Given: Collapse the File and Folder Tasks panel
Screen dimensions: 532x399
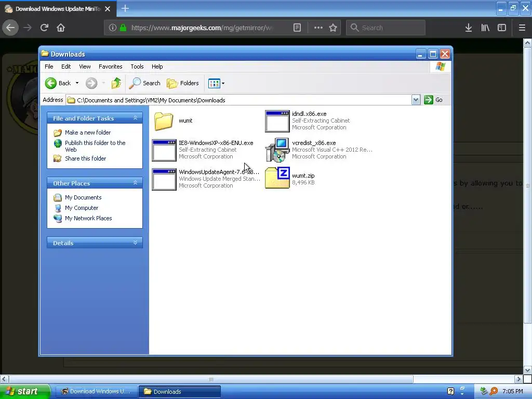Looking at the screenshot, I should (135, 118).
